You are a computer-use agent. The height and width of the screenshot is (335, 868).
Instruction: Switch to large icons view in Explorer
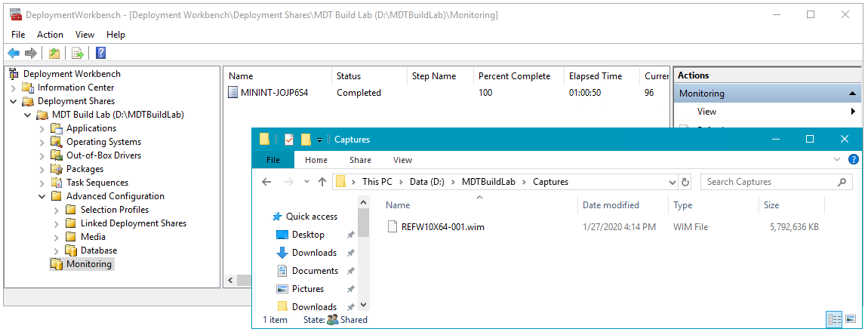851,319
